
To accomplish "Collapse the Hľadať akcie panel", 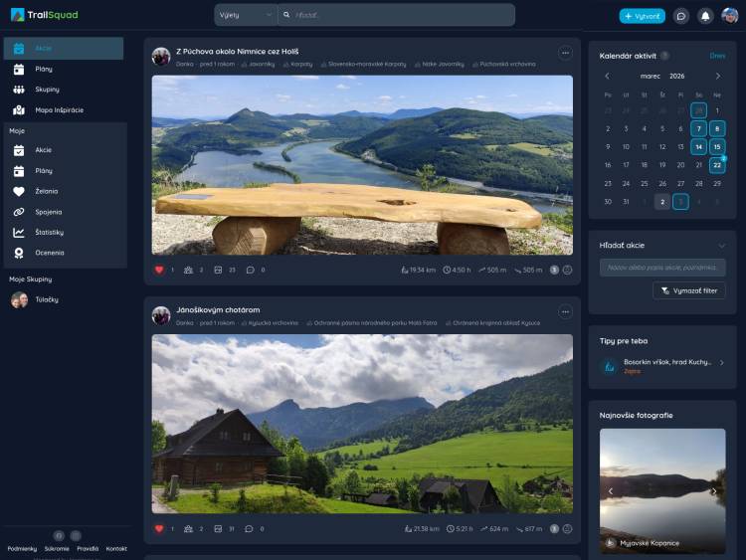I will click(721, 245).
